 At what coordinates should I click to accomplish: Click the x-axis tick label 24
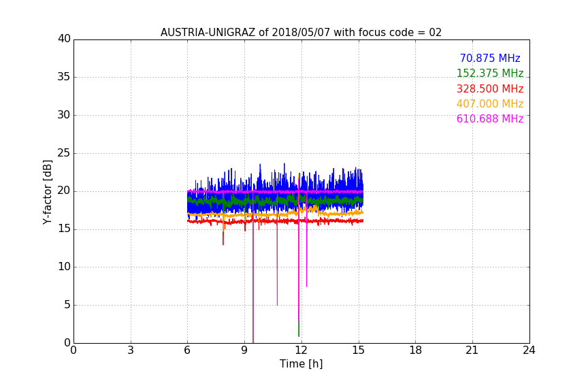[x=529, y=350]
